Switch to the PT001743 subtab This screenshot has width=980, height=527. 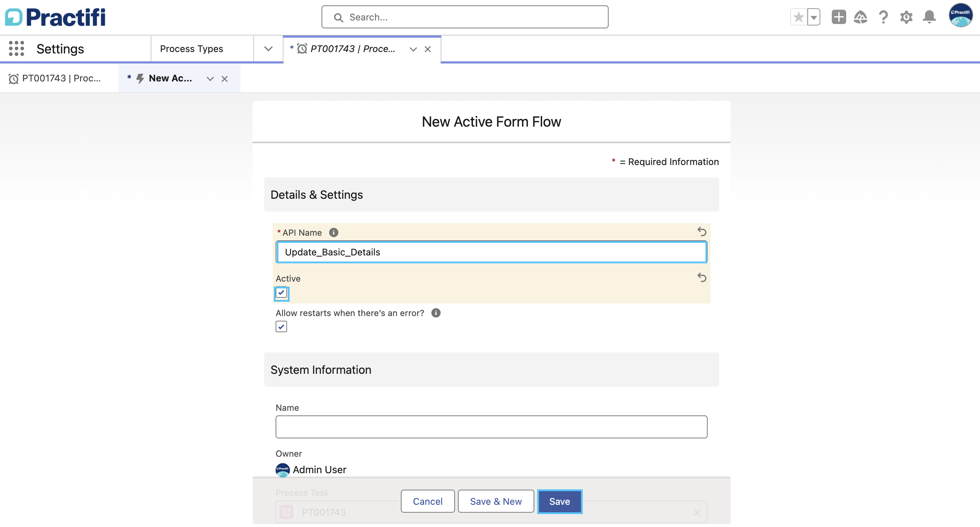pos(59,78)
